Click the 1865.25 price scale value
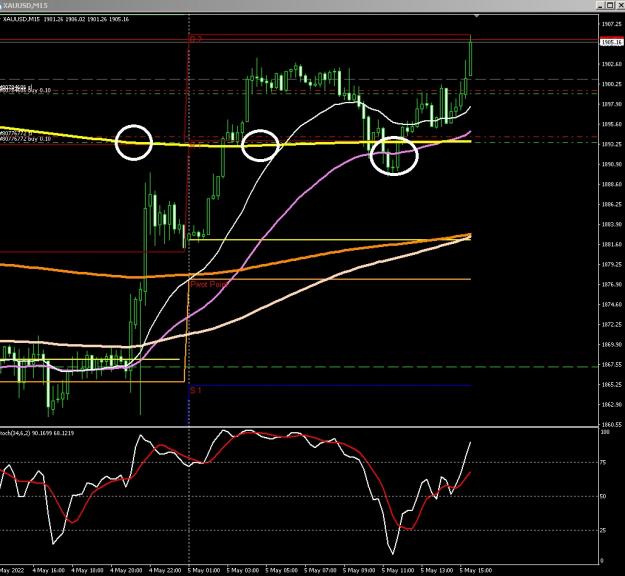Image resolution: width=625 pixels, height=576 pixels. pyautogui.click(x=612, y=384)
